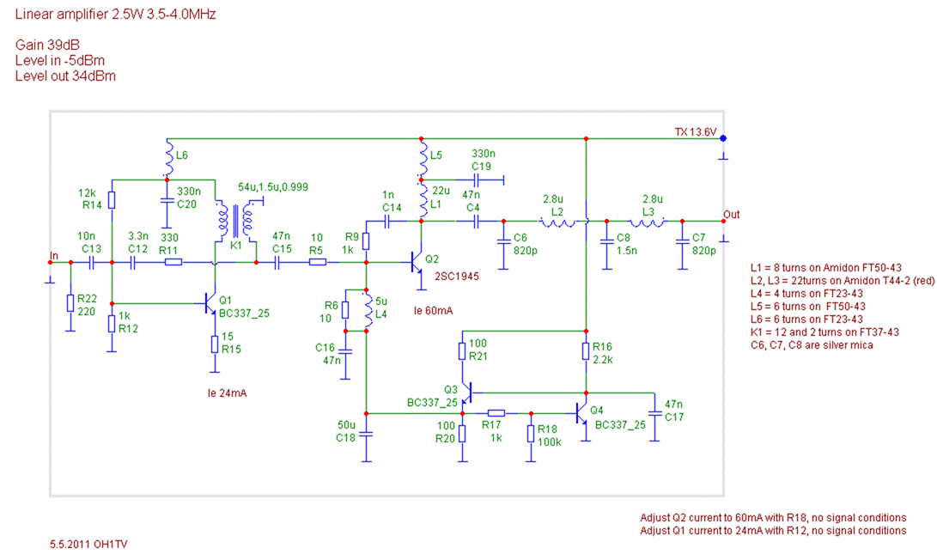Select the Adjust Q2 current note
The height and width of the screenshot is (560, 937).
(773, 518)
